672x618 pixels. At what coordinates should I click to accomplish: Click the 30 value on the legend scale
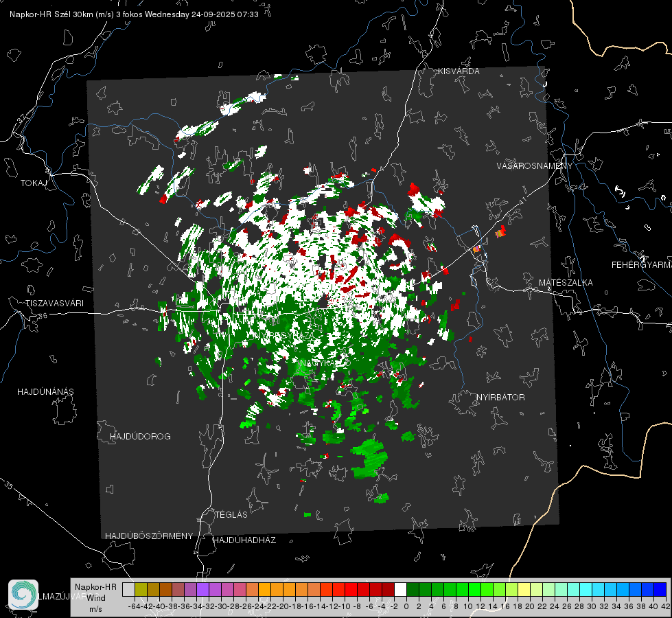(x=592, y=606)
